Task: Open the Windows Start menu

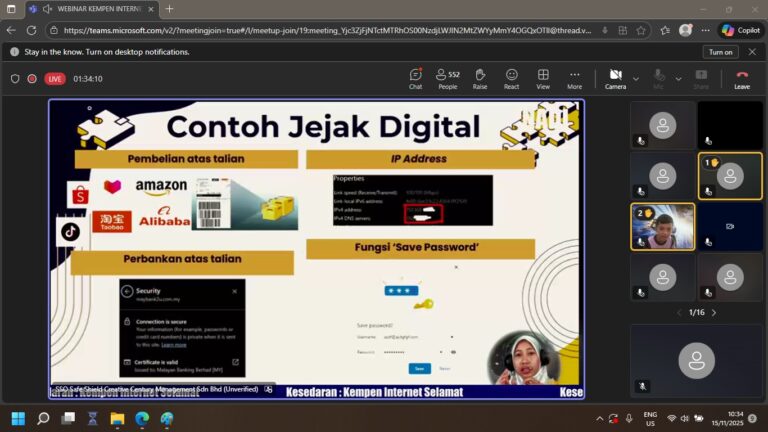Action: click(x=17, y=418)
